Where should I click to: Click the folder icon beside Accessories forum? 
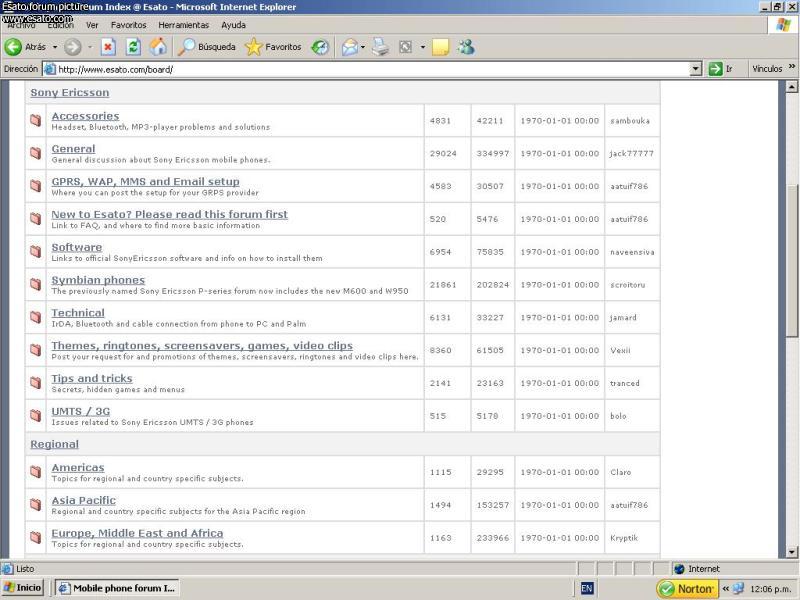[x=35, y=120]
